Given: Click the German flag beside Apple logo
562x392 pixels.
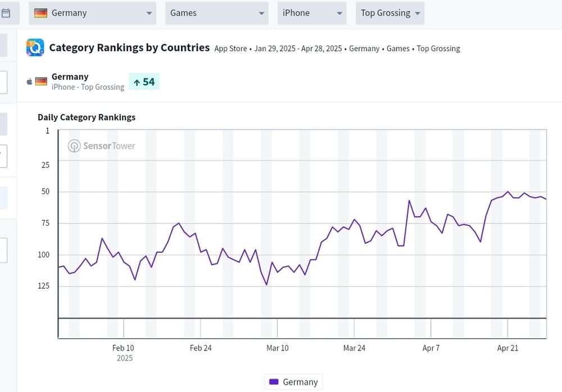Looking at the screenshot, I should click(41, 81).
